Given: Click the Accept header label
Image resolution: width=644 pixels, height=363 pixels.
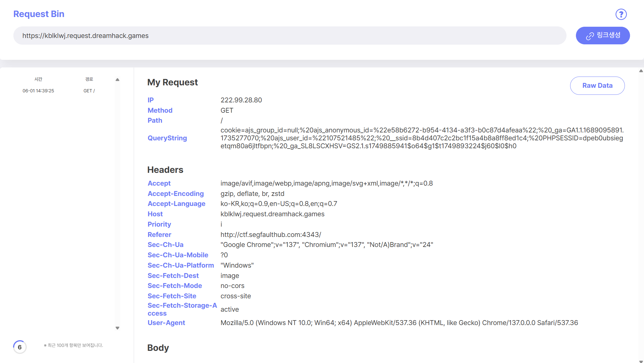Looking at the screenshot, I should click(x=159, y=183).
